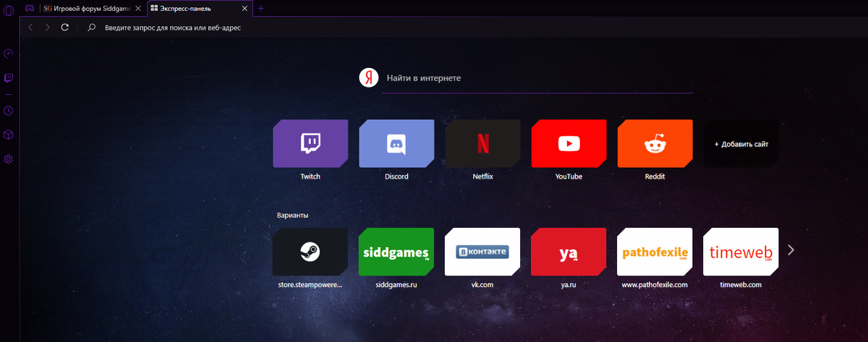Go back to previous page

tap(30, 27)
